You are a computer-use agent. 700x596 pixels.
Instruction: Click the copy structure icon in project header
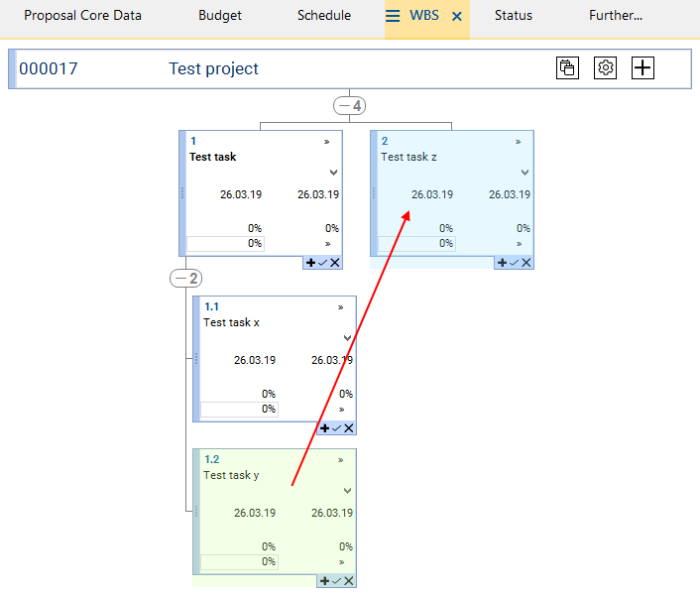(x=567, y=67)
